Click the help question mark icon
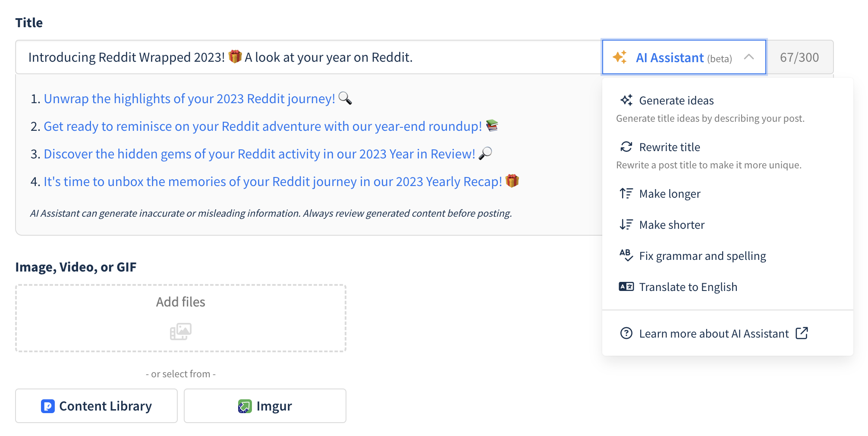 pyautogui.click(x=626, y=333)
